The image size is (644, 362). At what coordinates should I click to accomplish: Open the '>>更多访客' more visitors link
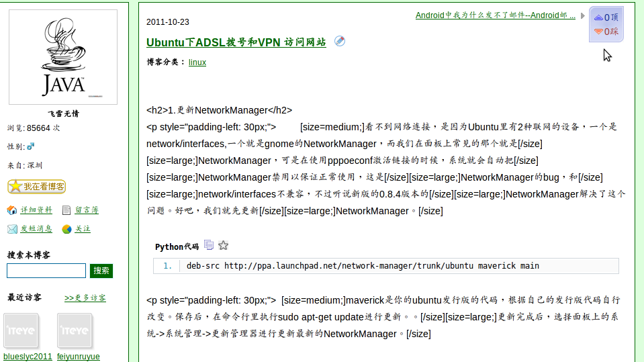(85, 298)
